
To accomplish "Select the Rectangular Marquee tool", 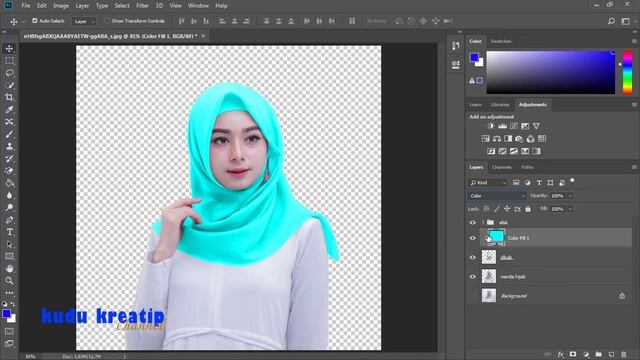I will (9, 61).
